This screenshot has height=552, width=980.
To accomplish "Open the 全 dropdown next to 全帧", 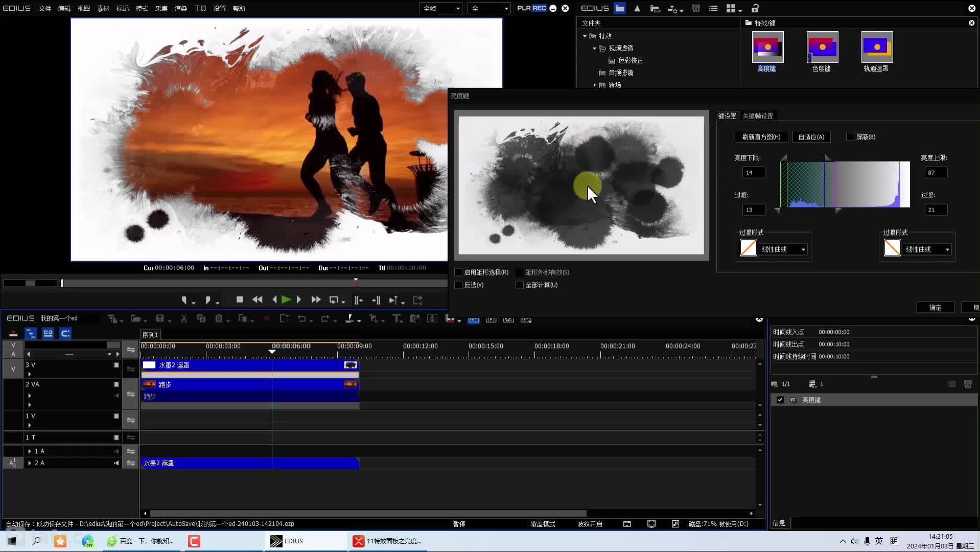I will tap(489, 8).
